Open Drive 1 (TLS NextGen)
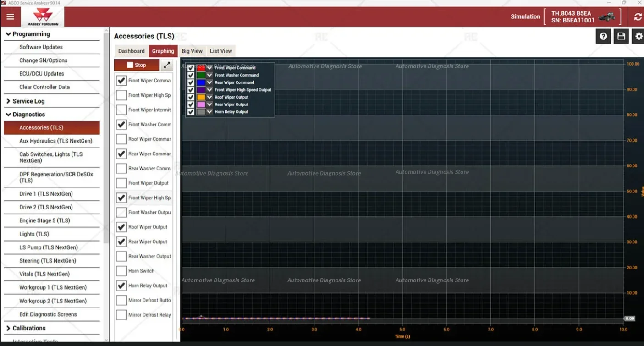Image resolution: width=644 pixels, height=346 pixels. pos(52,194)
